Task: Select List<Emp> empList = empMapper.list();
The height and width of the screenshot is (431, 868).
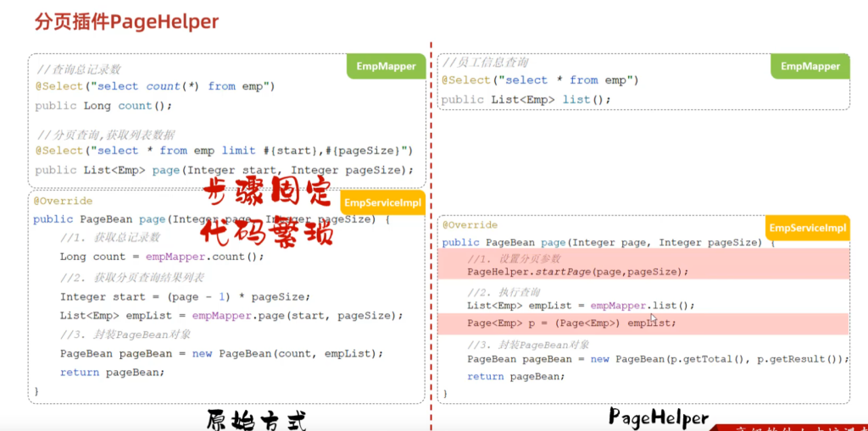Action: pos(581,306)
